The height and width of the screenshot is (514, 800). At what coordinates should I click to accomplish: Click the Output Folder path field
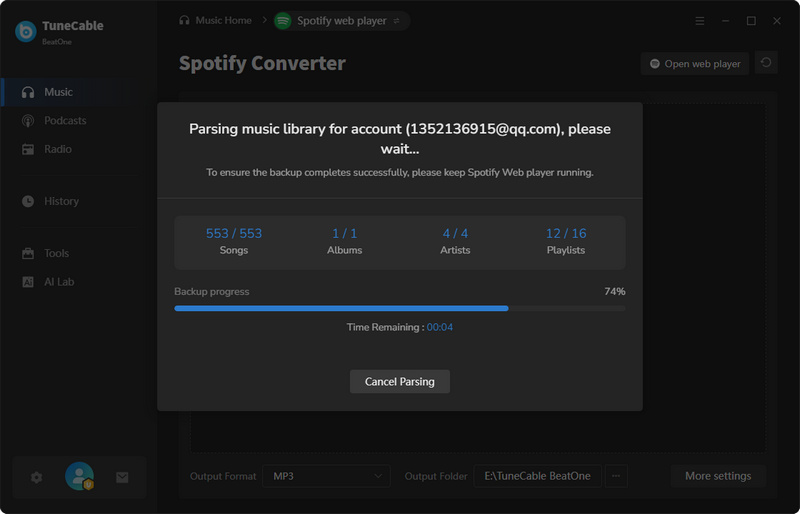pyautogui.click(x=537, y=476)
